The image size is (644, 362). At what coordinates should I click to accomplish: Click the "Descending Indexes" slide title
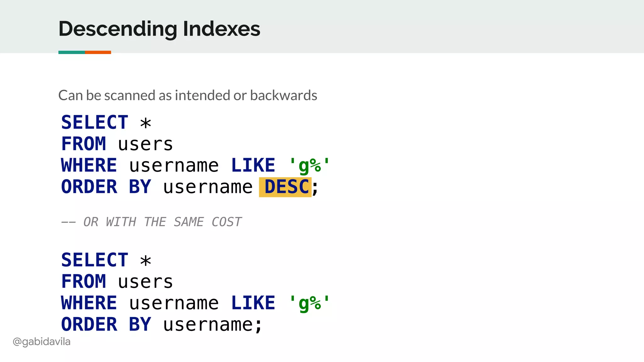click(x=159, y=29)
